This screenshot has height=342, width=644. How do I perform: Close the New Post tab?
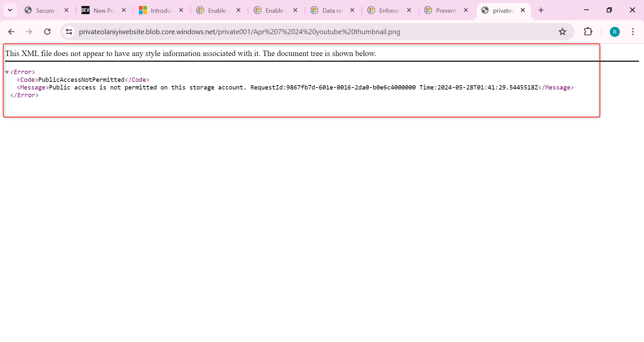coord(123,10)
